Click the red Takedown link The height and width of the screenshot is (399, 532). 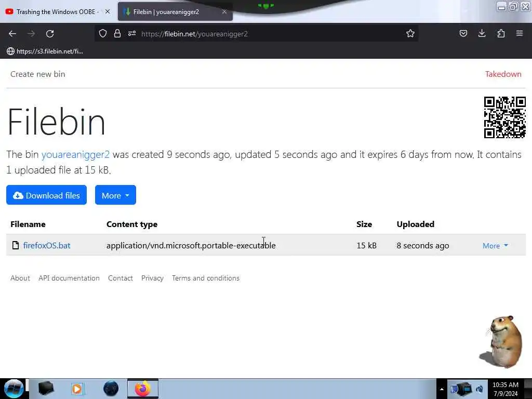point(503,74)
